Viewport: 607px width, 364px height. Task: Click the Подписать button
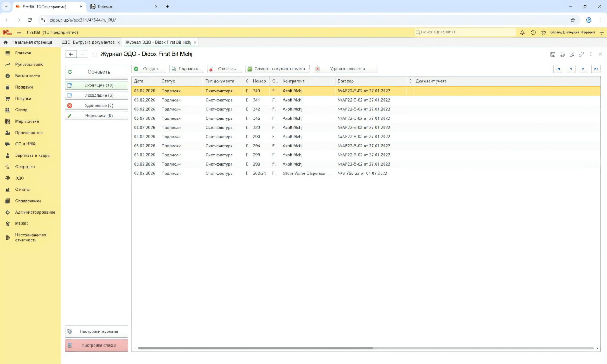coord(186,69)
